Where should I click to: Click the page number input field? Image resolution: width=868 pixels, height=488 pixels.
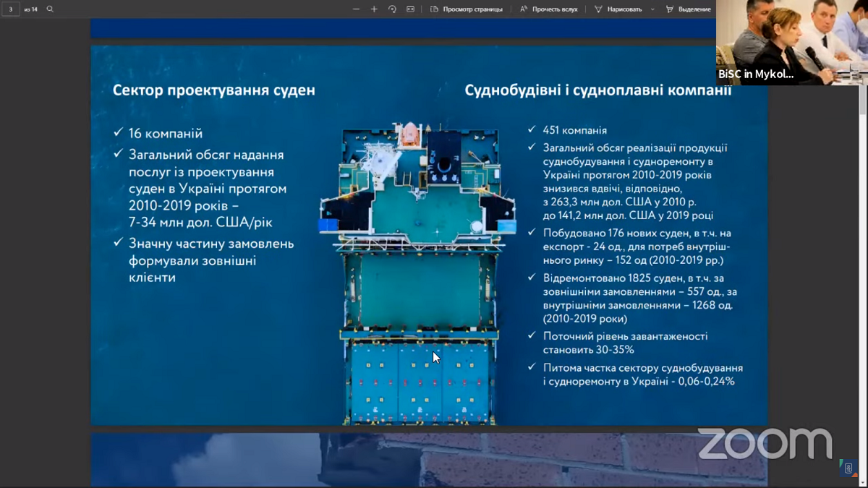(11, 9)
